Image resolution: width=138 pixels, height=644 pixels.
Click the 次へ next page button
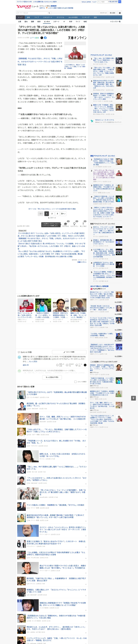[63, 213]
